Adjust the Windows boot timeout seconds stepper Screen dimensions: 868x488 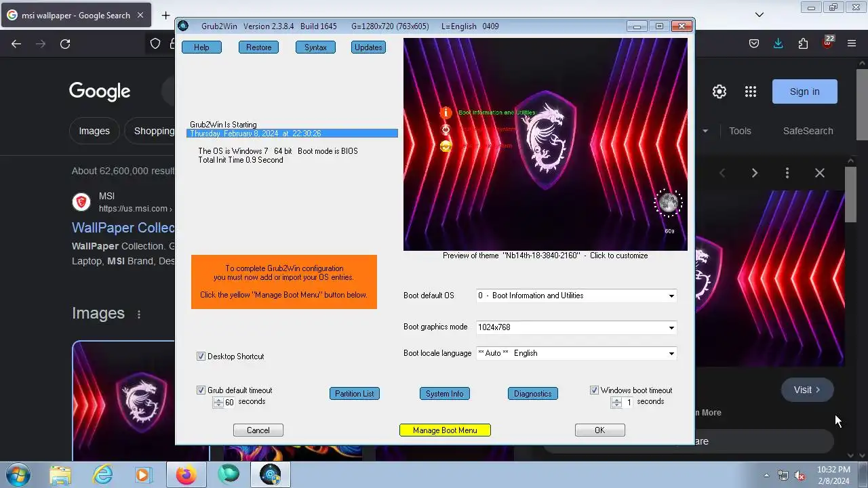616,403
